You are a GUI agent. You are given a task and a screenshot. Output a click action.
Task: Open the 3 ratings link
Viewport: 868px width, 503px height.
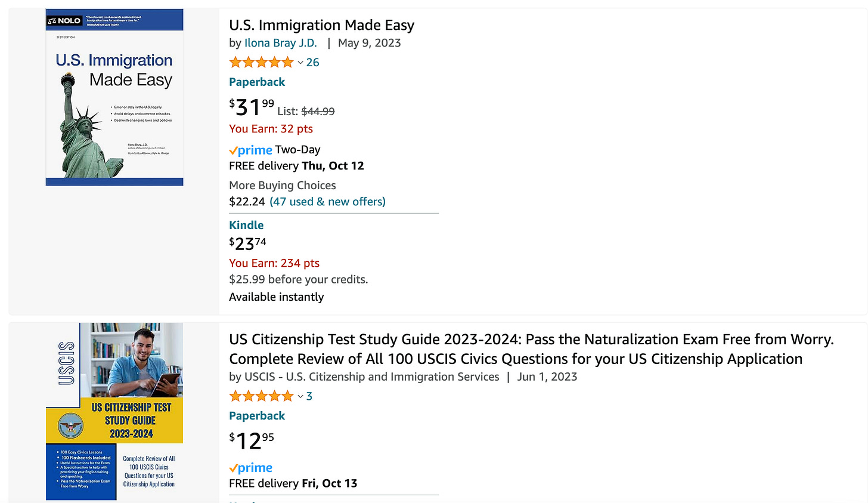309,396
